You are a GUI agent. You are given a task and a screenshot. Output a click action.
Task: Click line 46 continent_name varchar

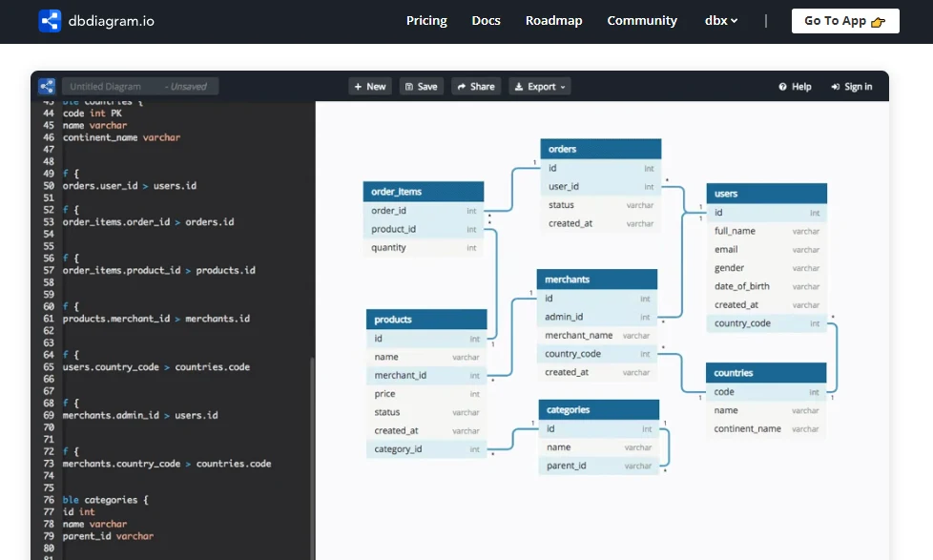[121, 137]
